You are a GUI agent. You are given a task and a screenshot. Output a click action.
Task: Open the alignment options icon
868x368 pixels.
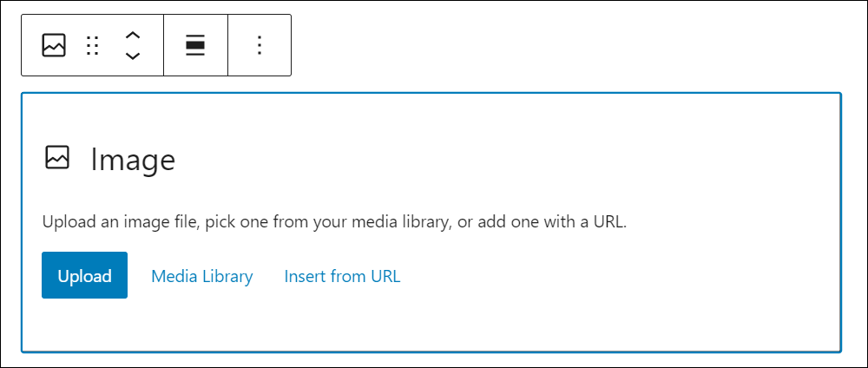[x=195, y=45]
